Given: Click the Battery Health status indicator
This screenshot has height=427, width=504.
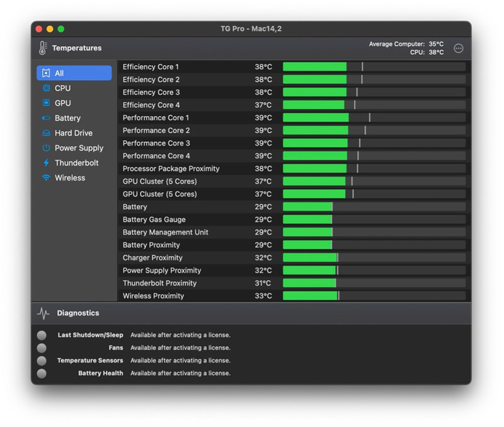Looking at the screenshot, I should pyautogui.click(x=42, y=373).
